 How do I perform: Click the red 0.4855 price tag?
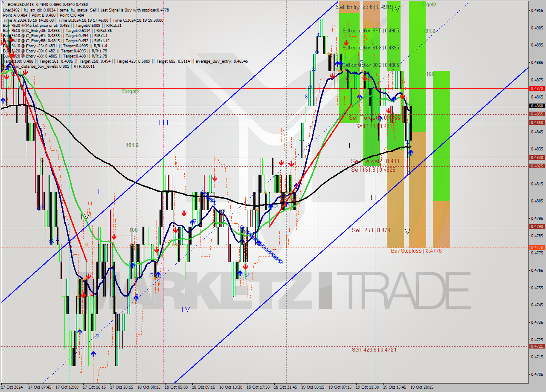pos(537,114)
